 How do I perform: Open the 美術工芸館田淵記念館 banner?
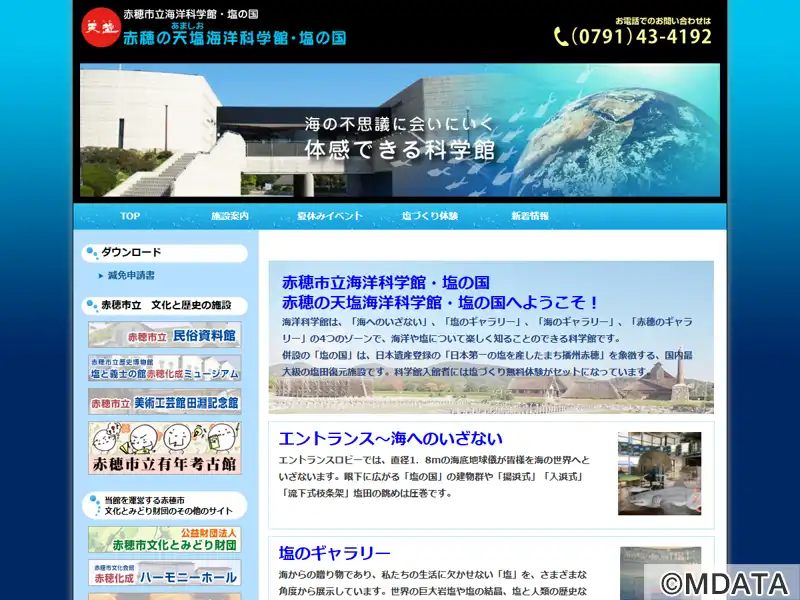pos(165,402)
